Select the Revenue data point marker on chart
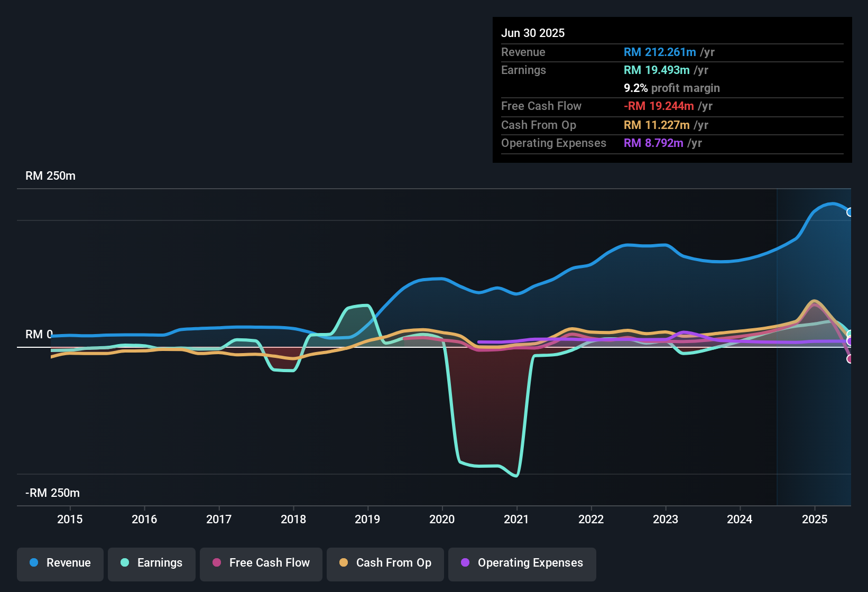The width and height of the screenshot is (868, 592). [849, 211]
